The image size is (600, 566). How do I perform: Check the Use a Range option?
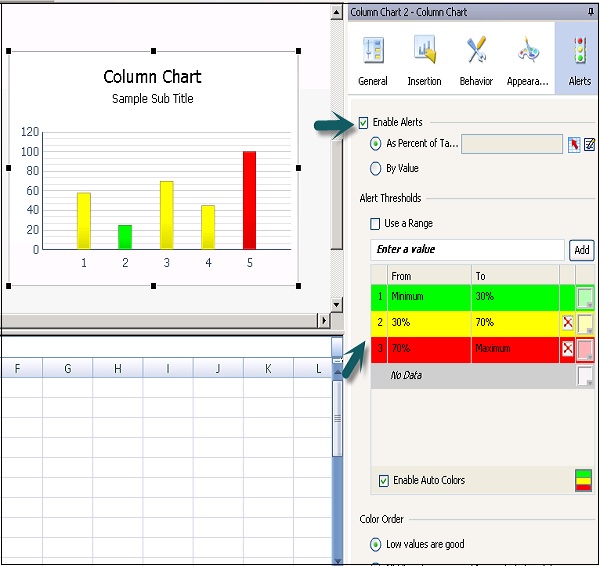375,224
